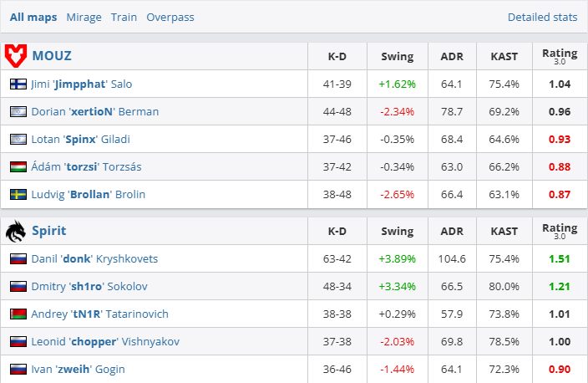The height and width of the screenshot is (383, 588).
Task: Click the Swing column header in MOUZ table
Action: 397,57
